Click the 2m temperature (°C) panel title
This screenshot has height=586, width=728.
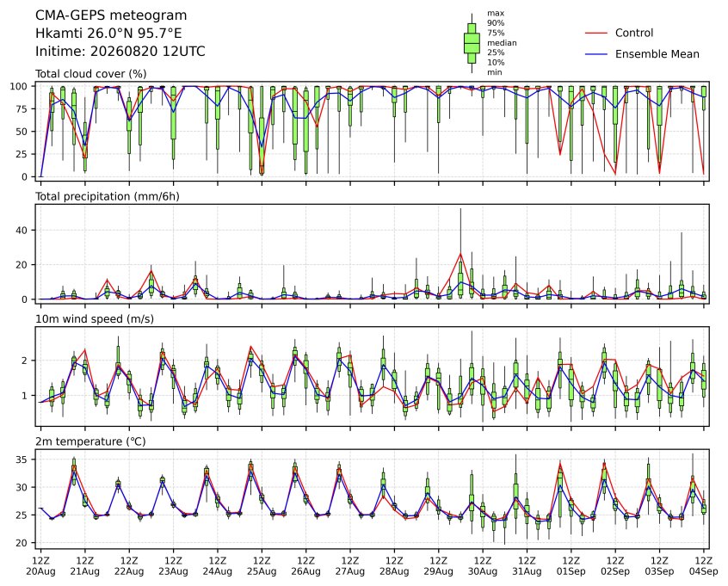tap(90, 441)
